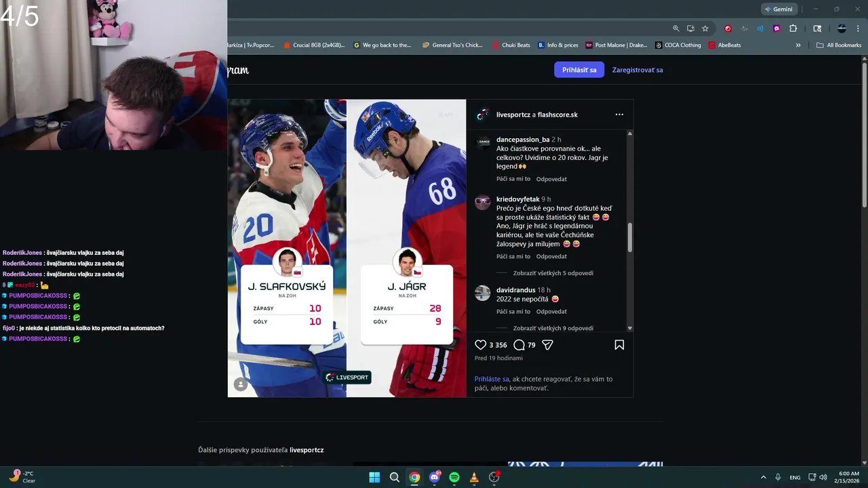This screenshot has height=488, width=868.
Task: Open the We go back to the... bookmark
Action: (382, 45)
